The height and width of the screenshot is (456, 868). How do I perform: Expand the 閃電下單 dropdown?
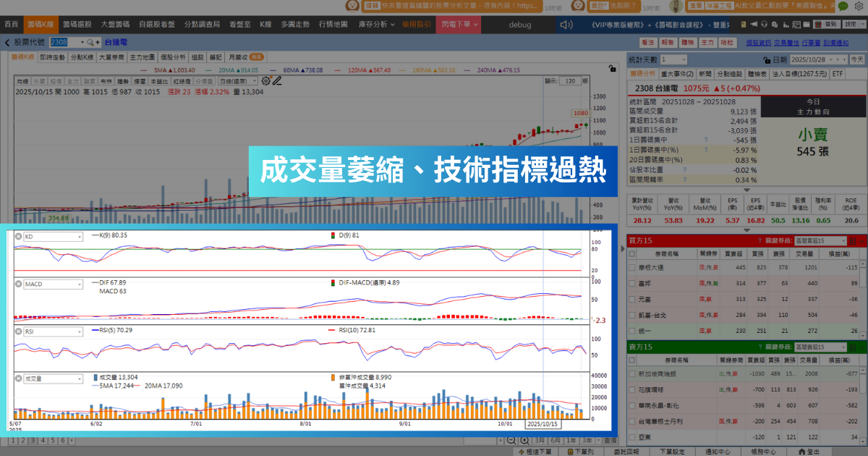(x=459, y=24)
